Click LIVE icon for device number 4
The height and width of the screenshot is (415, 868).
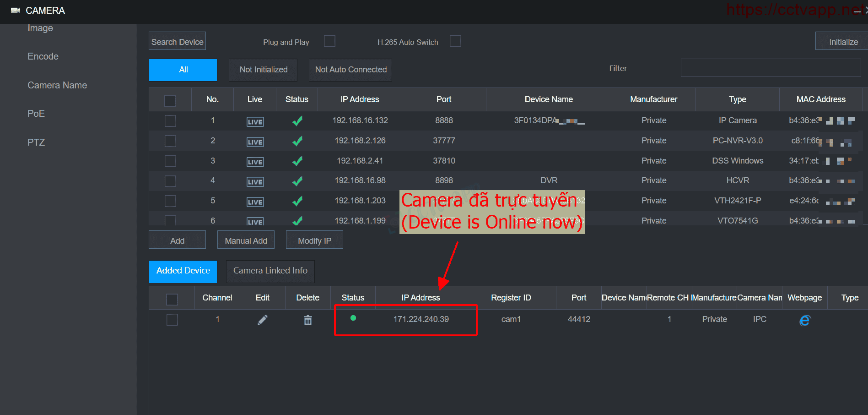255,182
